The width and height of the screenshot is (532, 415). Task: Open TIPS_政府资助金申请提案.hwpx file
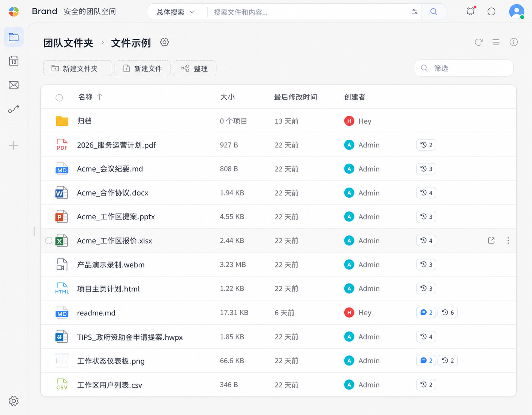(130, 337)
